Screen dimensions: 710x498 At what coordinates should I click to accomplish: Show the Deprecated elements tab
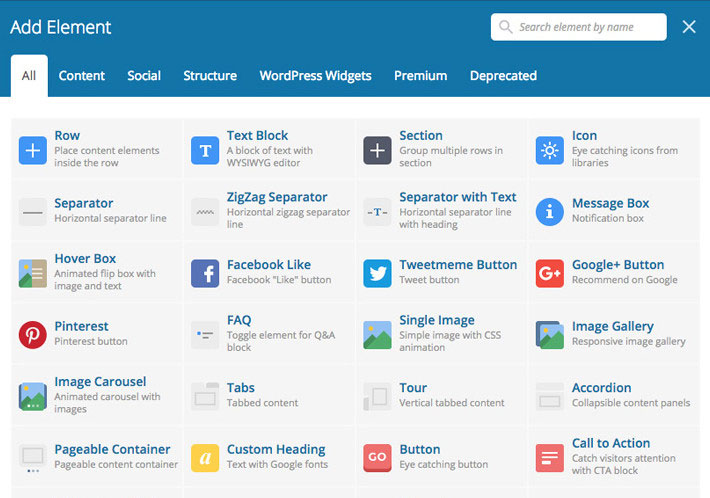(x=503, y=76)
